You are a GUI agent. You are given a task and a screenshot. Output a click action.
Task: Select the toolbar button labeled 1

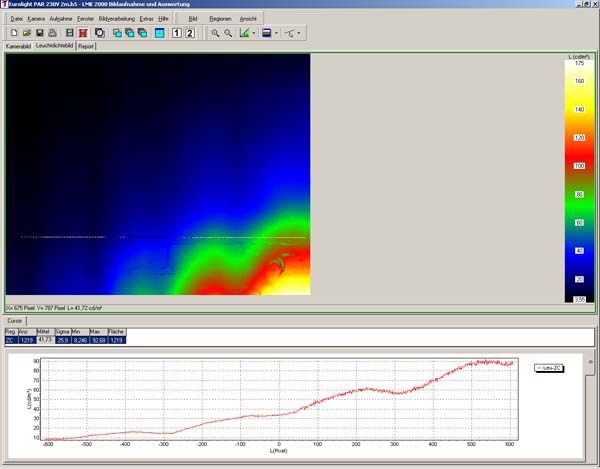177,33
